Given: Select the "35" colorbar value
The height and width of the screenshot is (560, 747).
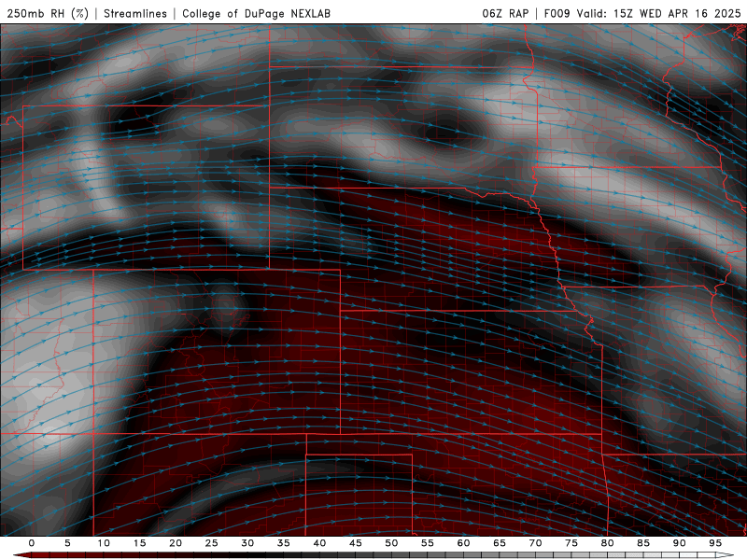Looking at the screenshot, I should tap(284, 543).
